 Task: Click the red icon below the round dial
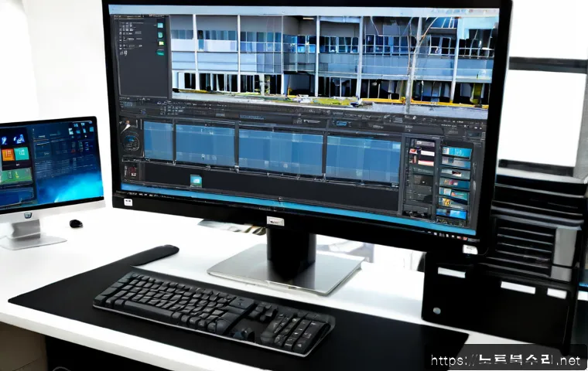click(132, 172)
